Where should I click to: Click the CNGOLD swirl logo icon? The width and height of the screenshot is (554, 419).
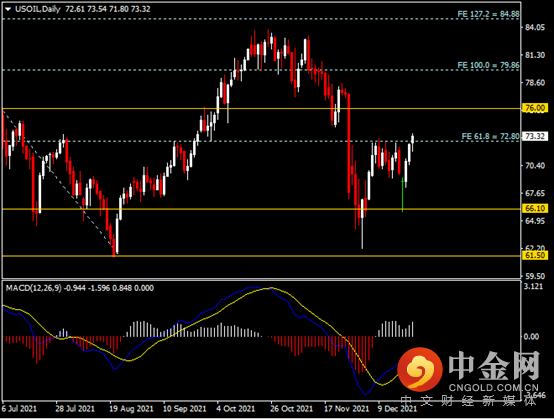coord(420,370)
